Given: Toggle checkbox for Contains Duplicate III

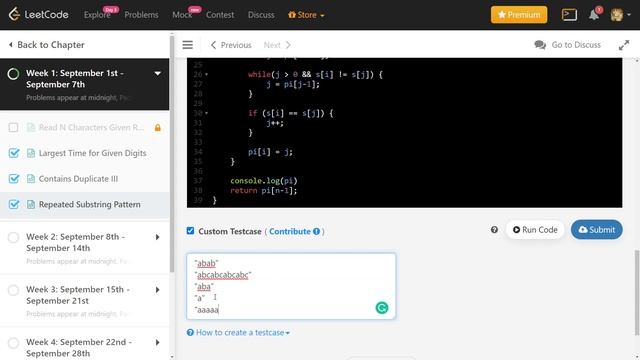Looking at the screenshot, I should 14,179.
